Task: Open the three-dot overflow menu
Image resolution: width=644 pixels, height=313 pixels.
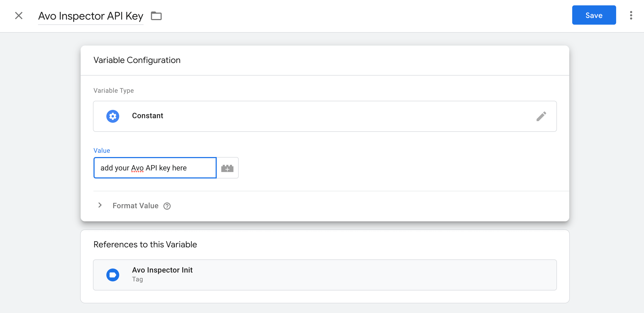Action: click(x=631, y=15)
